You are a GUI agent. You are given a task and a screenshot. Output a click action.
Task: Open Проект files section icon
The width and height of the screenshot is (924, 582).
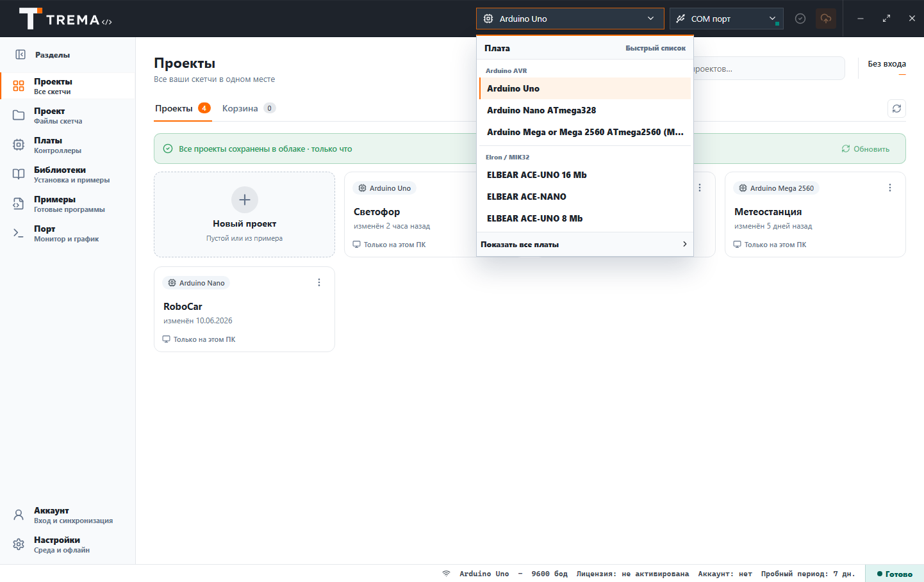click(x=19, y=115)
